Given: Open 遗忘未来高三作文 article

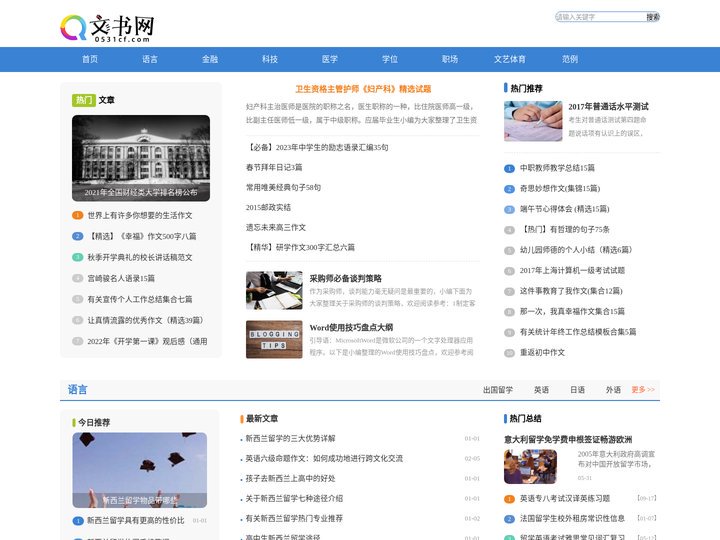Looking at the screenshot, I should pyautogui.click(x=276, y=227).
